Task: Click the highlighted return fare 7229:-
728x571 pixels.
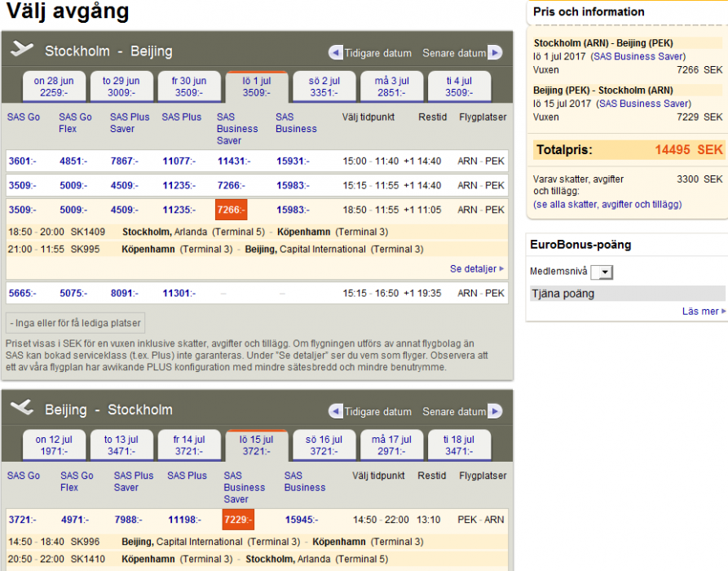Action: [238, 520]
